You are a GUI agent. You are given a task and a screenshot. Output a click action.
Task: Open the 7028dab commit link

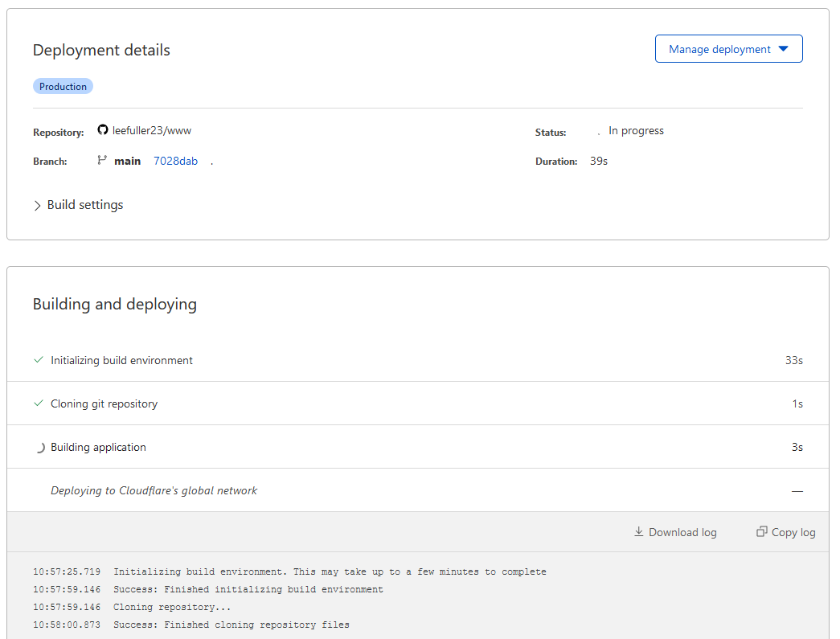175,160
